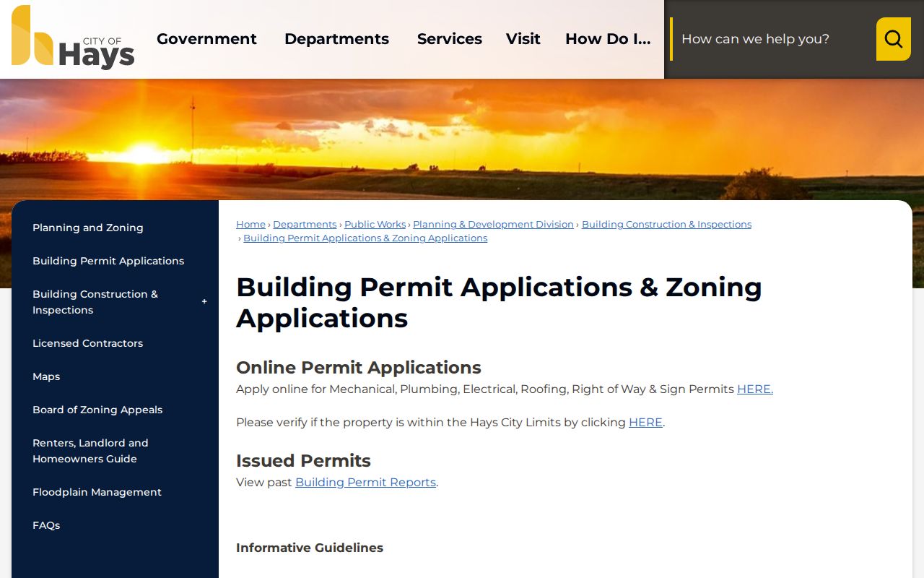
Task: Click Public Works breadcrumb link
Action: [x=375, y=225]
